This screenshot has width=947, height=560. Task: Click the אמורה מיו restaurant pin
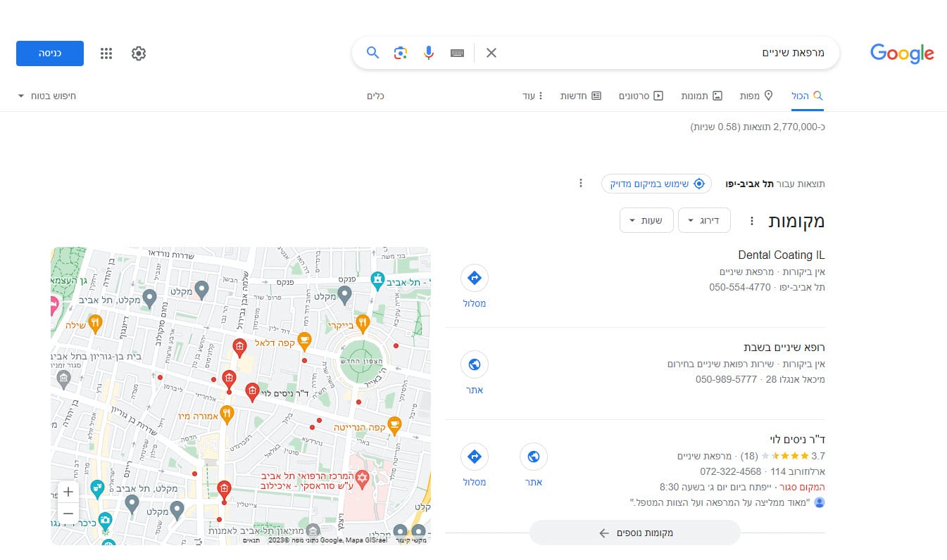point(226,414)
